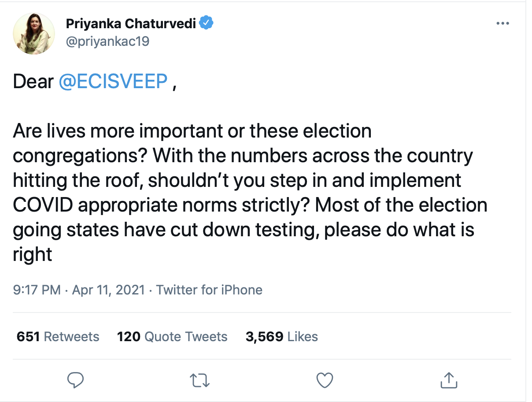
Task: Click the word "COVID" in the tweet
Action: [40, 206]
